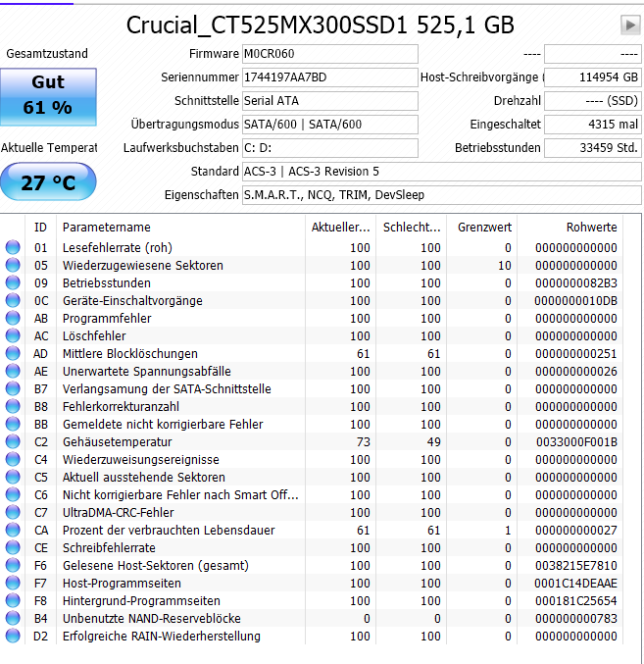Click the Prozent der verbrauchten Lebensdauer name
The image size is (644, 664).
point(169,531)
